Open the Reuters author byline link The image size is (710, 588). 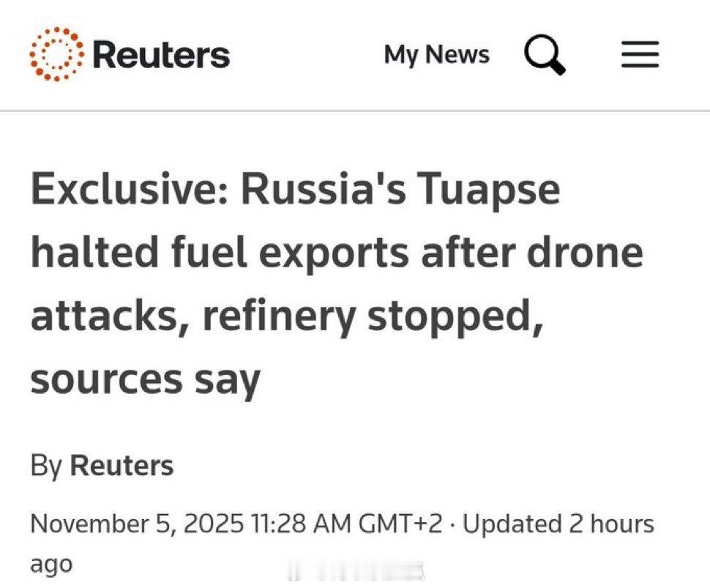click(122, 466)
